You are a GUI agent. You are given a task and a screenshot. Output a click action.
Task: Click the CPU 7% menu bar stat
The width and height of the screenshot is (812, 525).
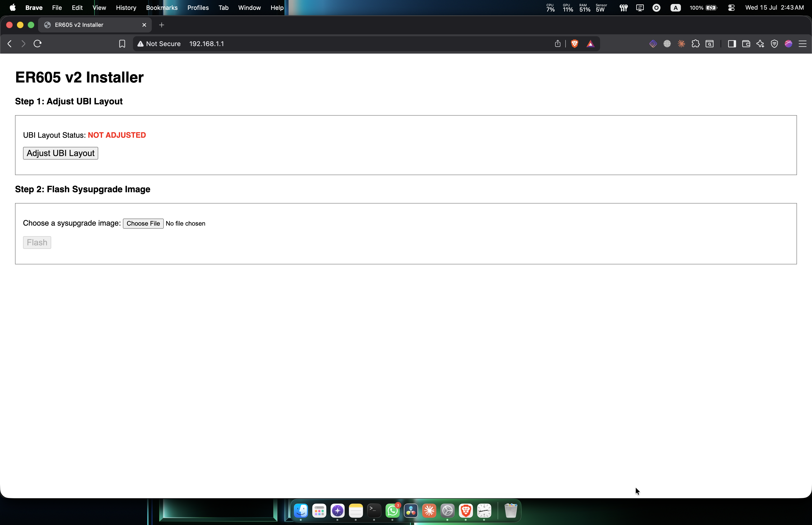(551, 8)
